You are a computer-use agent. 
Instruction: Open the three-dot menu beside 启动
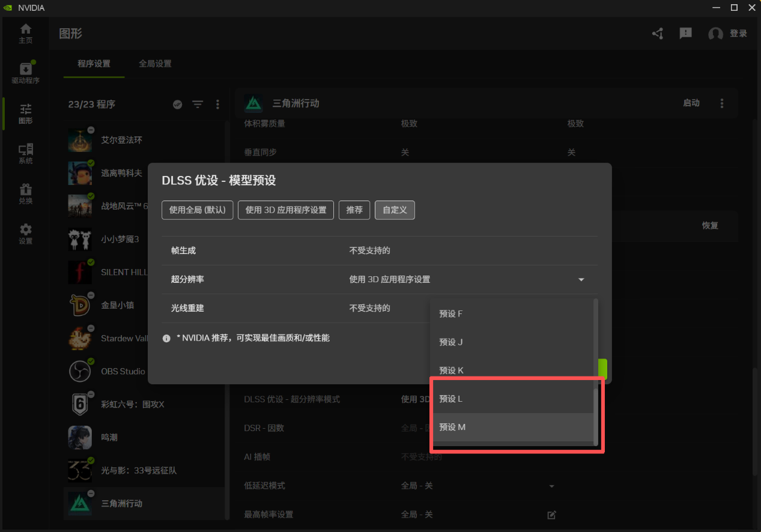[x=721, y=103]
